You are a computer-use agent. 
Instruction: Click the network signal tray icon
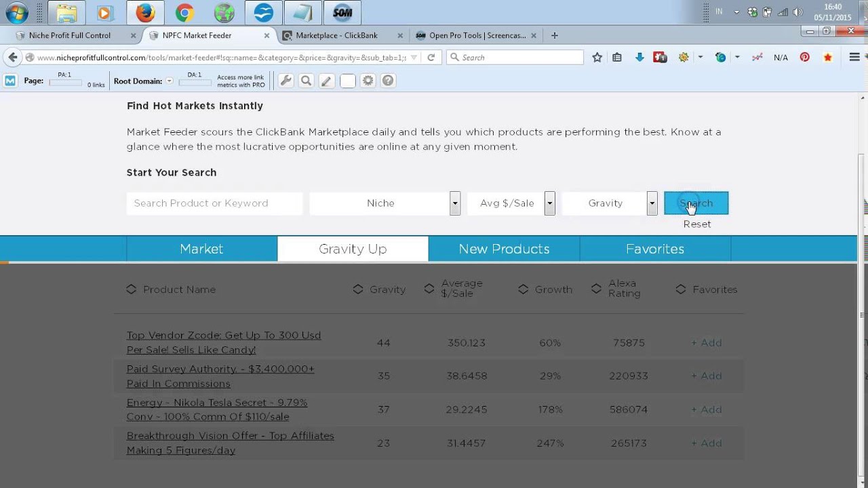783,12
